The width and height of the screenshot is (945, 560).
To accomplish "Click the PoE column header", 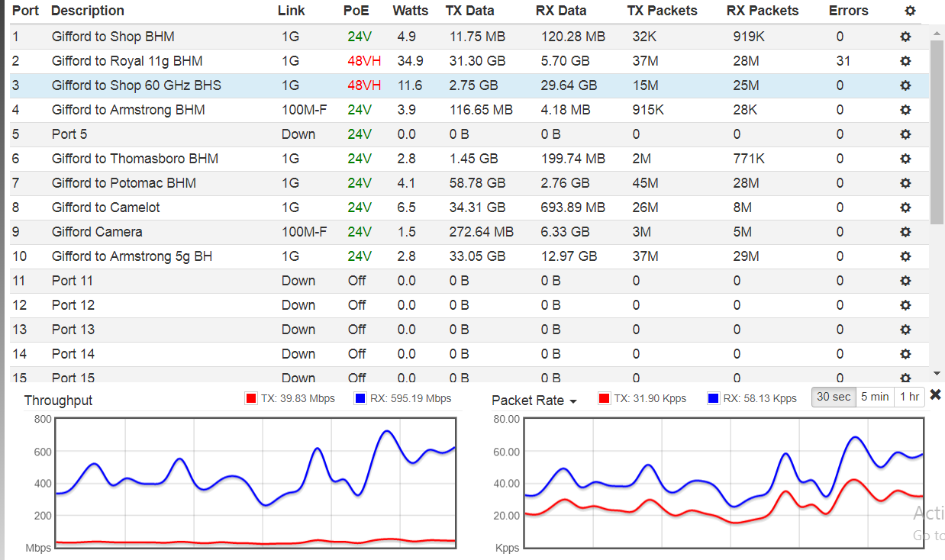I will click(x=356, y=11).
